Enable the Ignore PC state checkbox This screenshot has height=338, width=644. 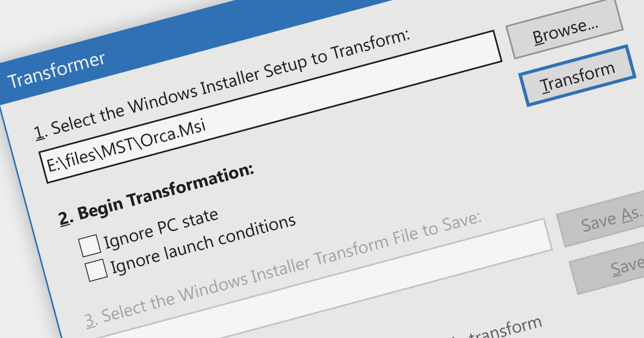point(90,245)
